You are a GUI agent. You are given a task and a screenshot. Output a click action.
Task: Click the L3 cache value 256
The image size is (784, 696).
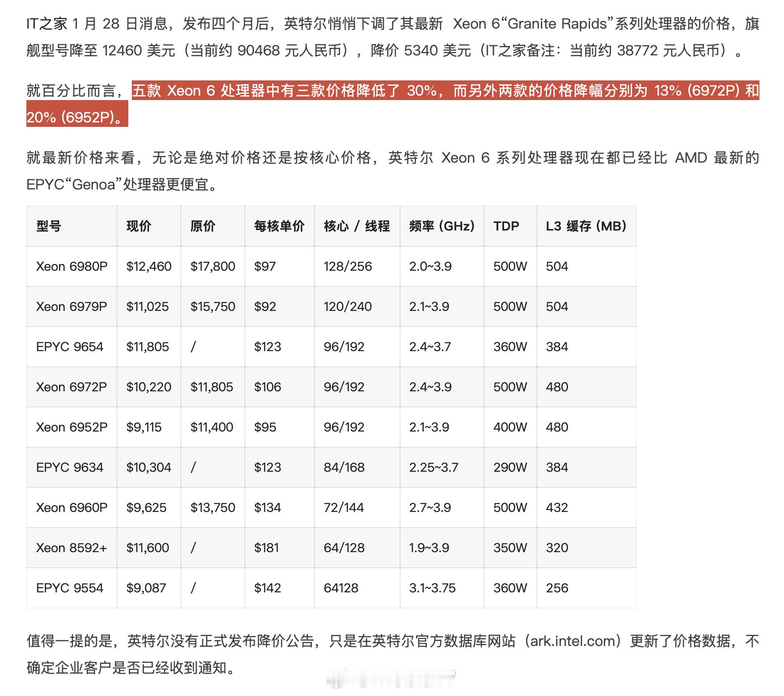(557, 588)
